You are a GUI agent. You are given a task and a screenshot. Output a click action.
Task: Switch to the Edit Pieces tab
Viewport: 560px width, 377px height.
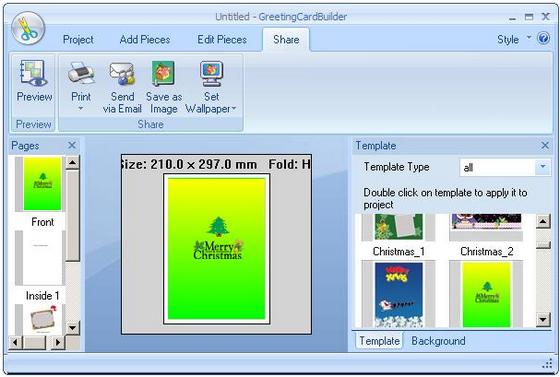coord(222,39)
